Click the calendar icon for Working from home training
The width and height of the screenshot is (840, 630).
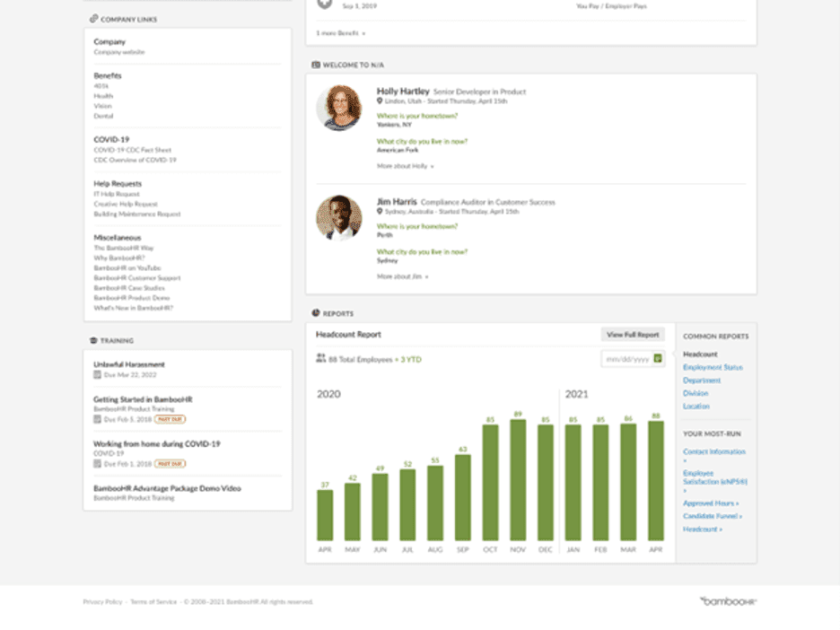[x=97, y=463]
